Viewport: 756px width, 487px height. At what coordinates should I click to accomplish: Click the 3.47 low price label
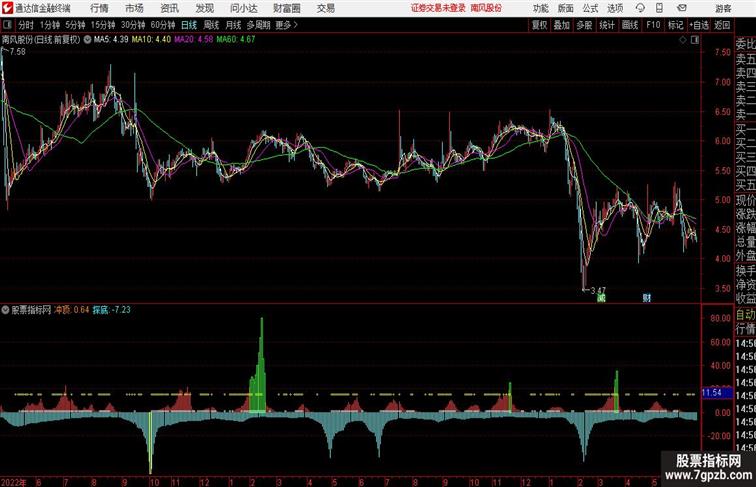tap(598, 290)
